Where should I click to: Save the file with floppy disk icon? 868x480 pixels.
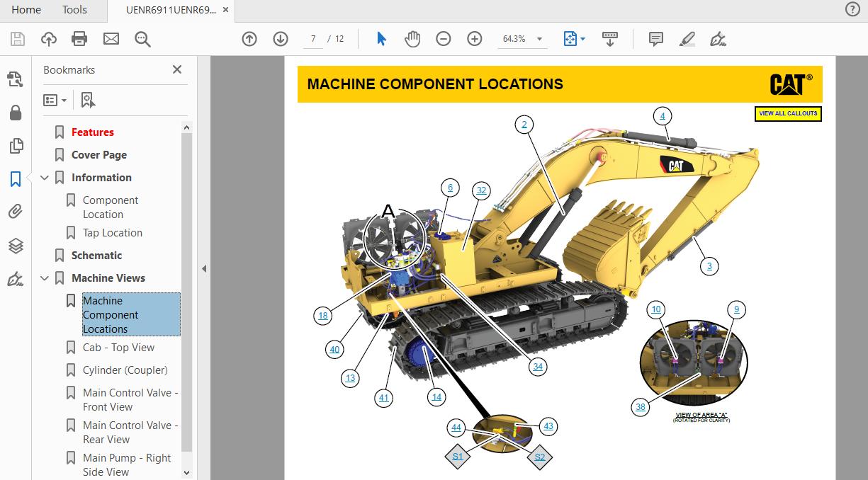(17, 39)
